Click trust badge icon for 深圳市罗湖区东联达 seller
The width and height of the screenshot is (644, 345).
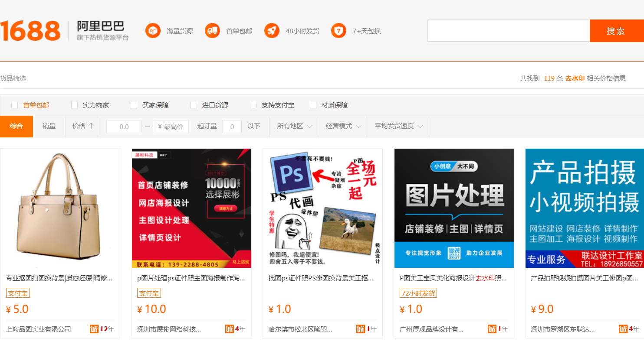[623, 329]
